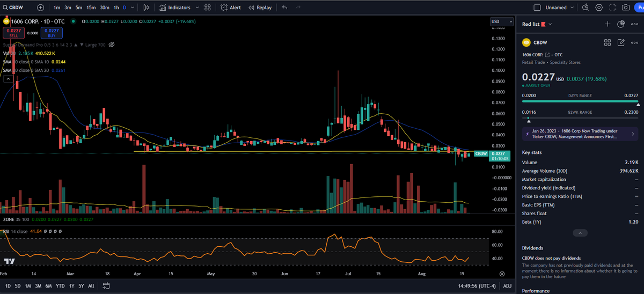
Task: Open the Jan 26, 2023 news headline
Action: (x=580, y=134)
